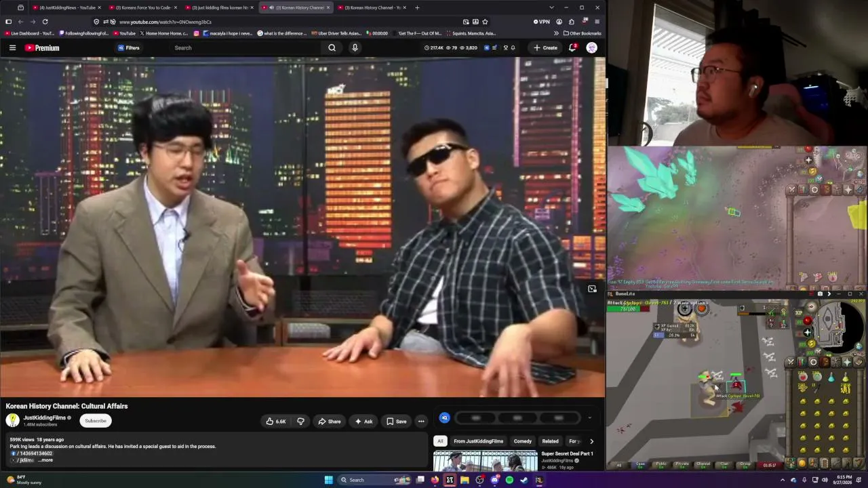Image resolution: width=868 pixels, height=488 pixels.
Task: Toggle the Channel chat filter in RuneLite
Action: 703,465
